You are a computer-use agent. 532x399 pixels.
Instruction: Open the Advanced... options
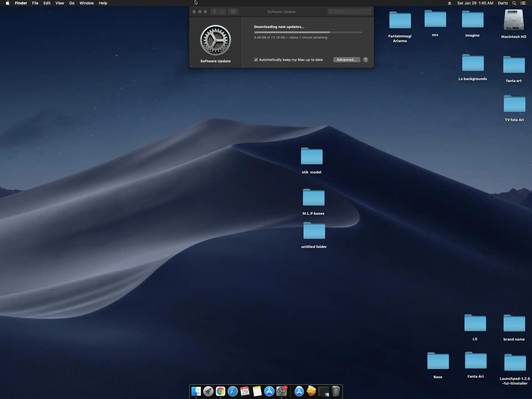346,60
